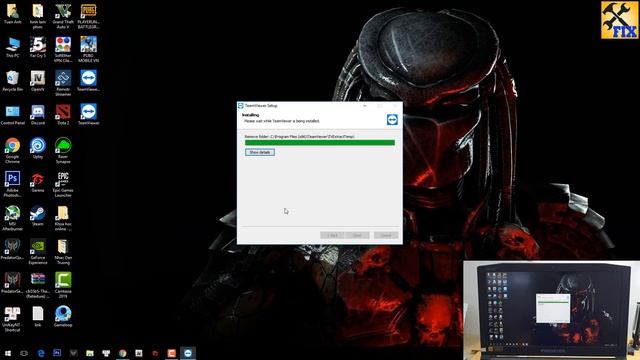Select the PredatorSe... desktop shortcut
640x360 pixels.
(13, 283)
